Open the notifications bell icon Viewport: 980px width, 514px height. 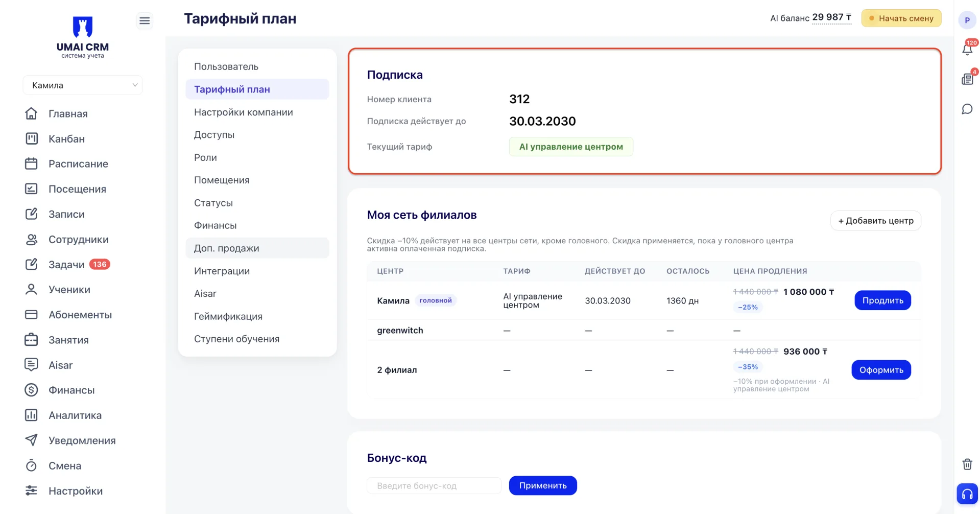[967, 49]
